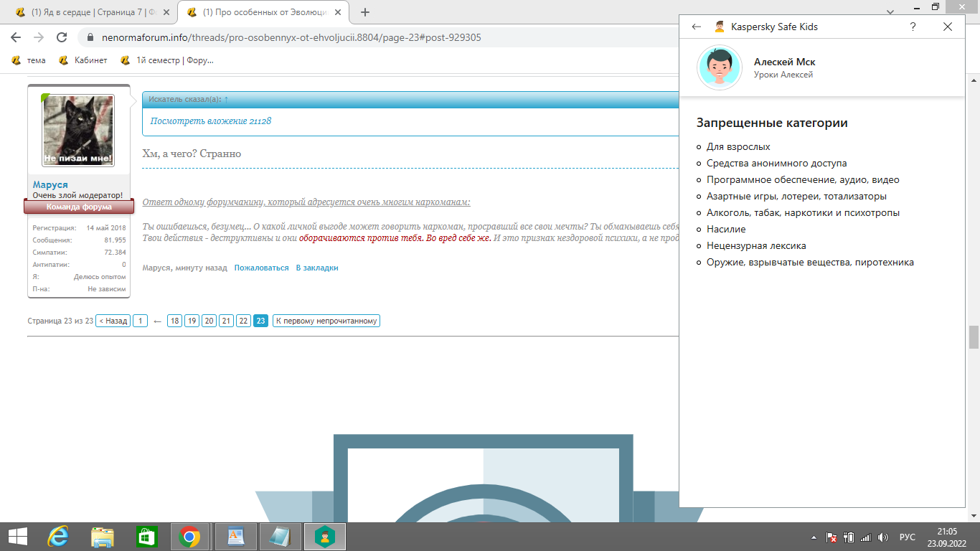The width and height of the screenshot is (980, 551).
Task: Click 'К первому непрочитанному' button
Action: click(326, 321)
